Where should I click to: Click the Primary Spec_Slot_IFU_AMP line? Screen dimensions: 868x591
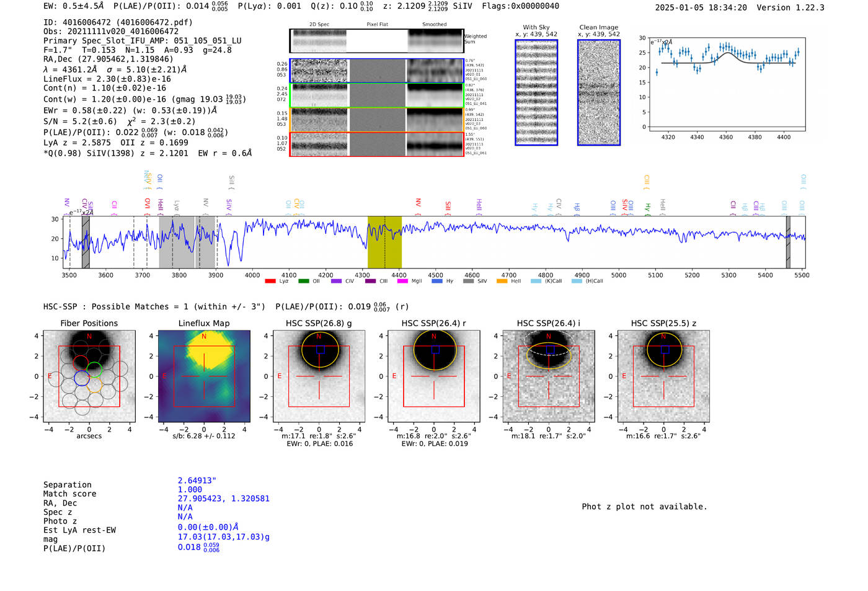tap(143, 41)
